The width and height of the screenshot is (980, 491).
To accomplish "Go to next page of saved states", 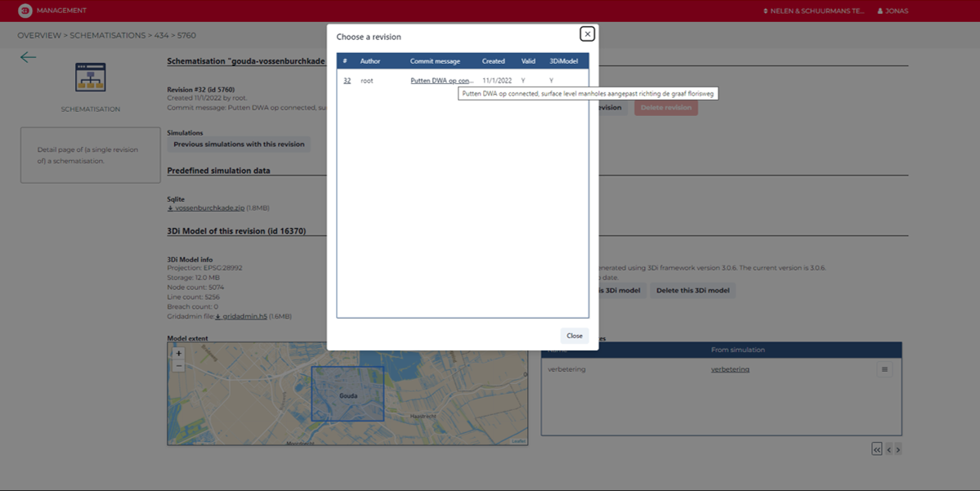I will pos(897,449).
